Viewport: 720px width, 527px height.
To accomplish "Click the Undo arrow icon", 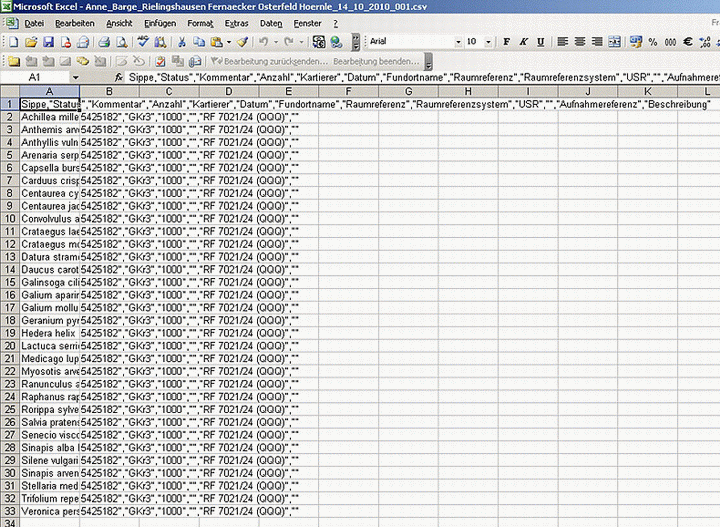I will click(x=264, y=42).
